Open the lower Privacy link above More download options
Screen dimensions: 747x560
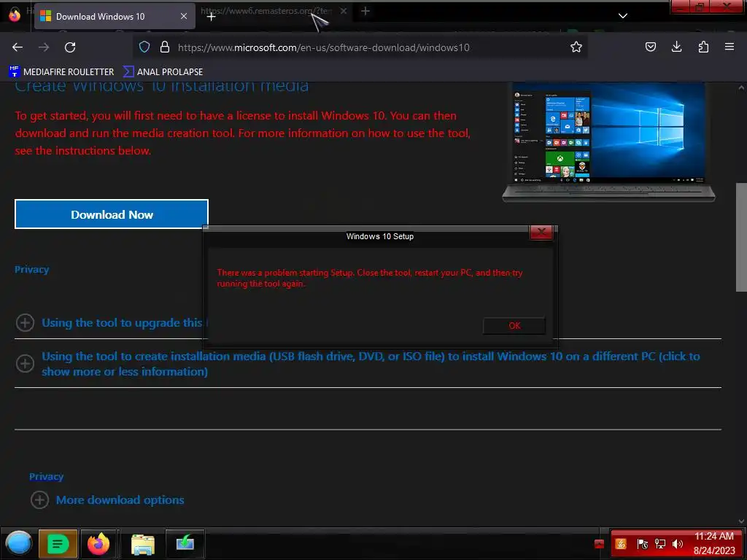(46, 477)
